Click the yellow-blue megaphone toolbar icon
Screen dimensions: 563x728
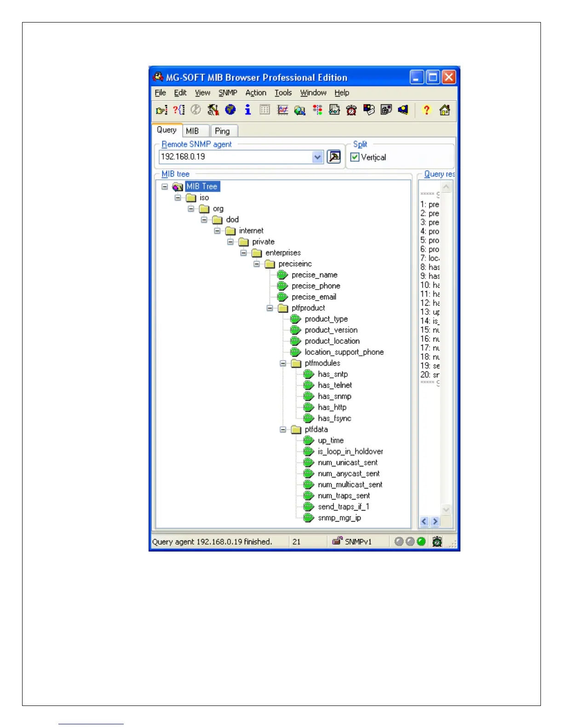click(403, 110)
